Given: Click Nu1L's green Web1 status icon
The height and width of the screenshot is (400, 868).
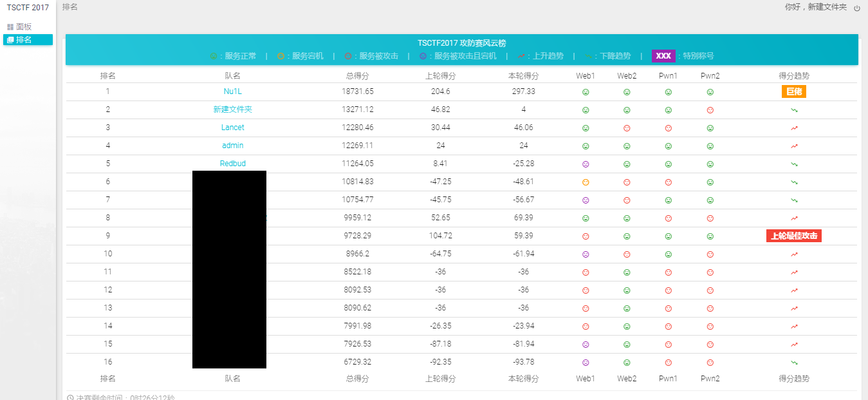Looking at the screenshot, I should coord(586,92).
